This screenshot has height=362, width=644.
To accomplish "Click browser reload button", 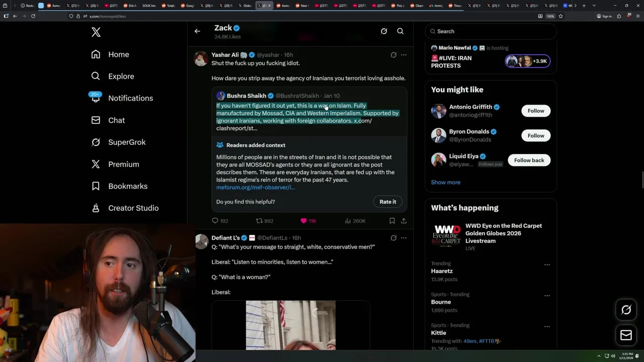I will 33,16.
